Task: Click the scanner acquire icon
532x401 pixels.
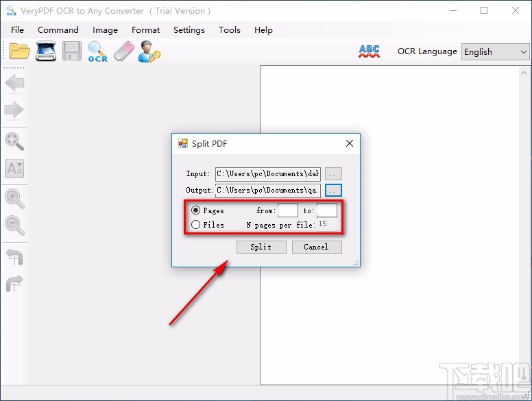Action: (46, 51)
